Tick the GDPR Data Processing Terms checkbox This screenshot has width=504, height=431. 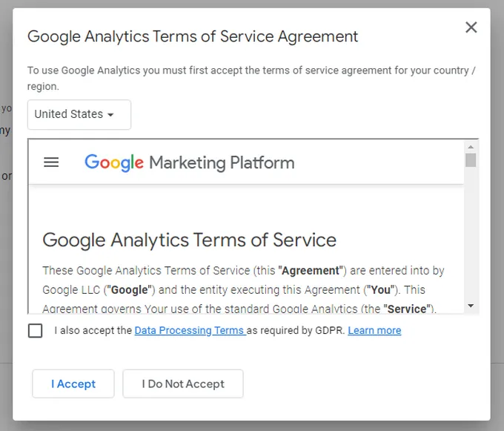coord(35,330)
